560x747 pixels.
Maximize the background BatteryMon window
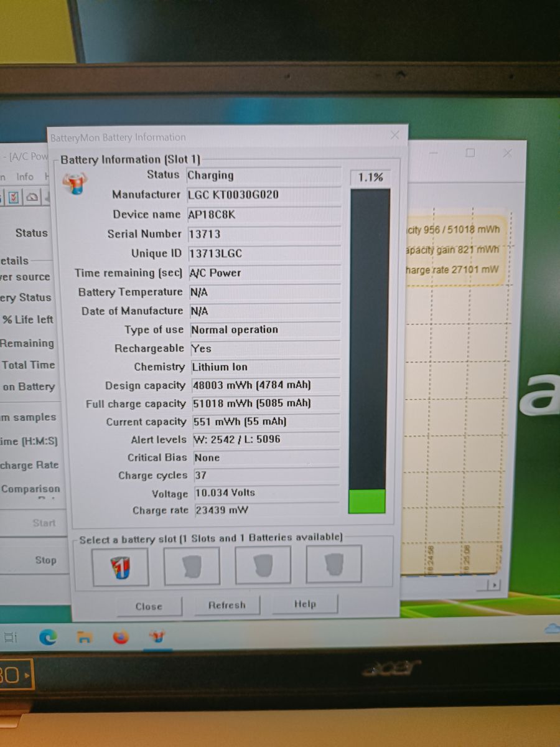(470, 153)
